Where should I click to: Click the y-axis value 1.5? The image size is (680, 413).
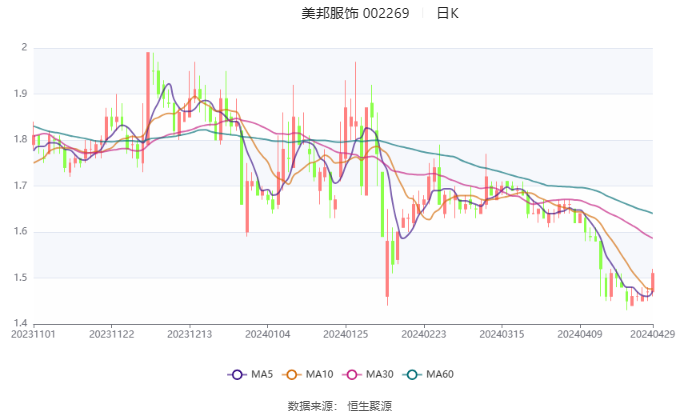coord(20,278)
